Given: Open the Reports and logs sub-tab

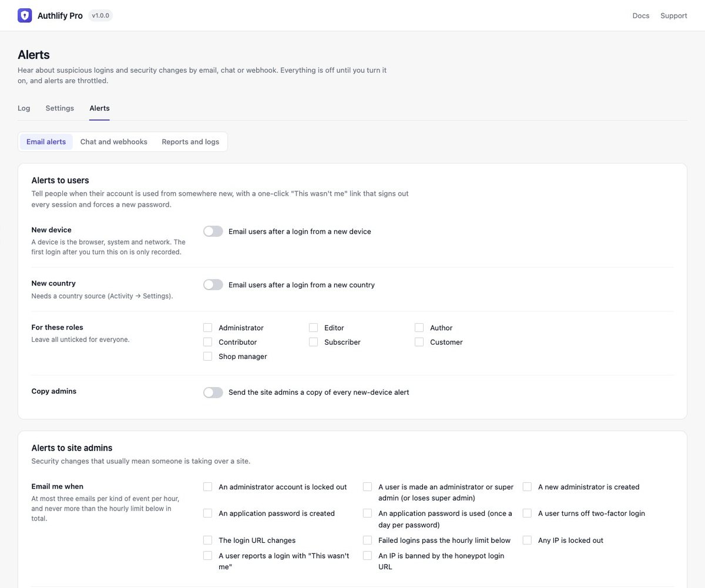Looking at the screenshot, I should pos(190,142).
